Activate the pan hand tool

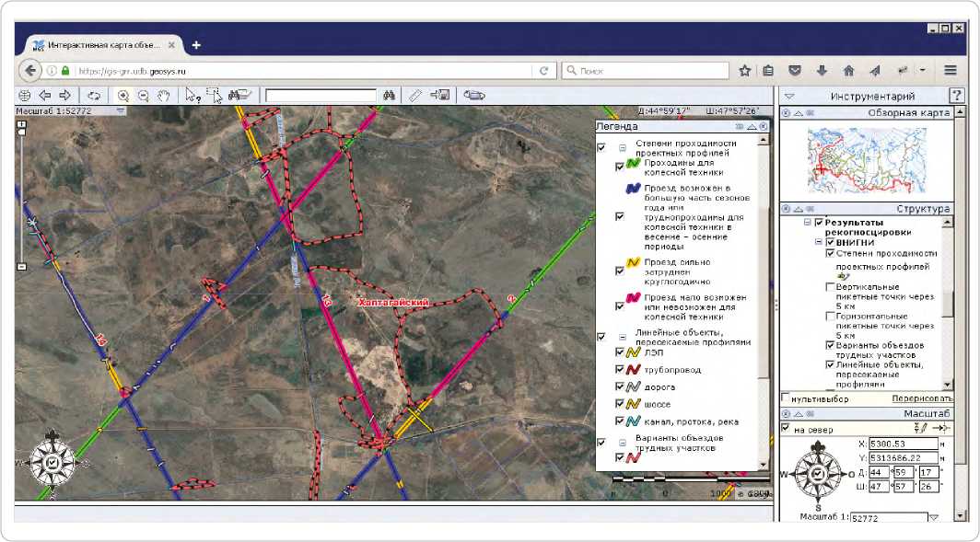pyautogui.click(x=163, y=96)
